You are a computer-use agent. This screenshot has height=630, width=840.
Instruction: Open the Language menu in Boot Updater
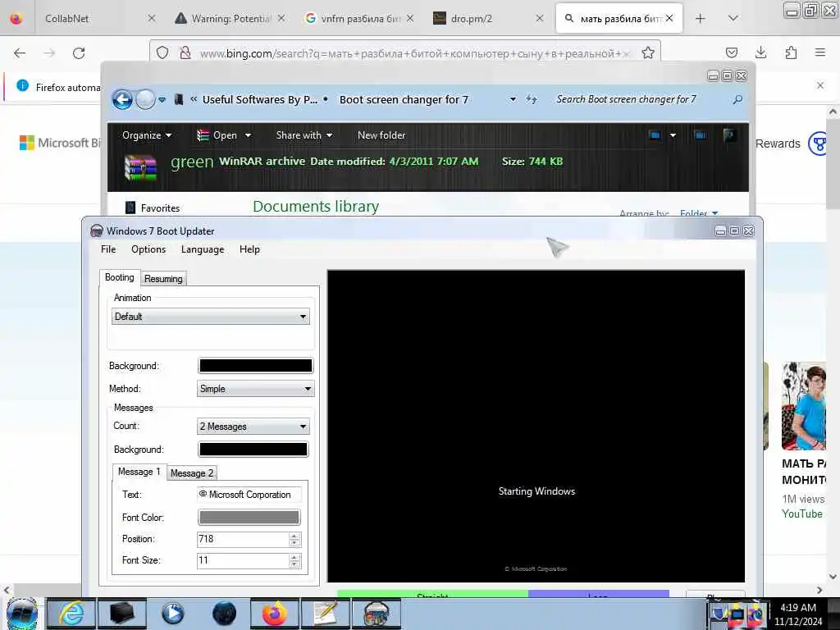click(203, 249)
